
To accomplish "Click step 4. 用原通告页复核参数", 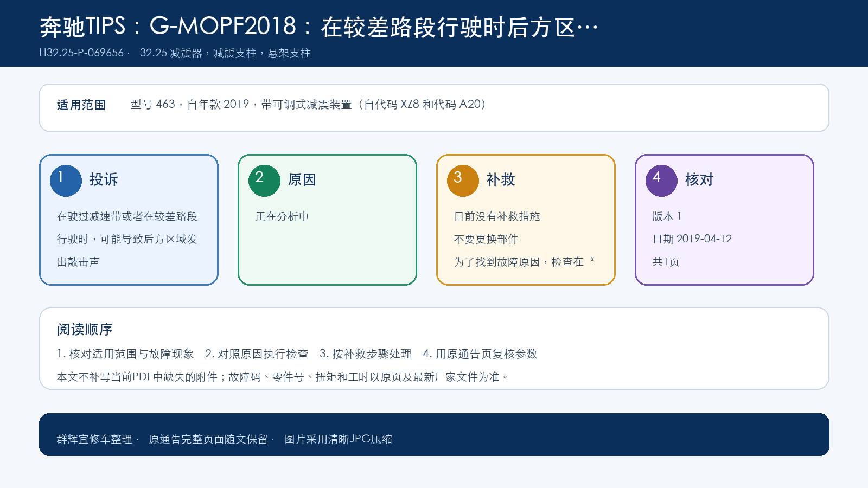I will tap(480, 354).
